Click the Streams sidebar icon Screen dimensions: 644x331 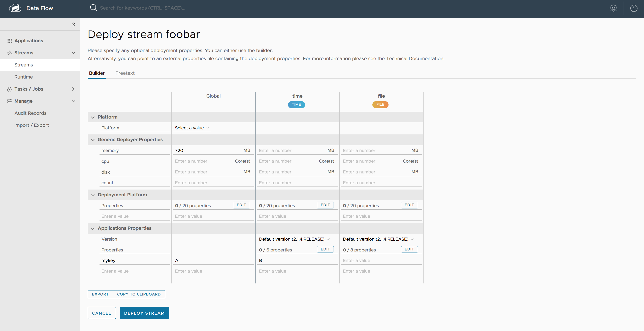click(9, 52)
